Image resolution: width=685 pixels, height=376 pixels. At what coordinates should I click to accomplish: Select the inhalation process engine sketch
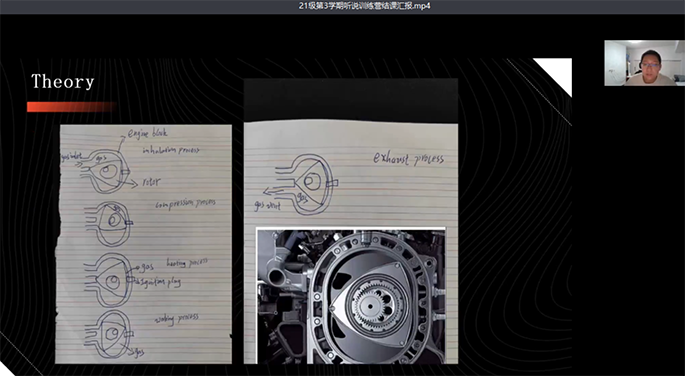coord(104,170)
